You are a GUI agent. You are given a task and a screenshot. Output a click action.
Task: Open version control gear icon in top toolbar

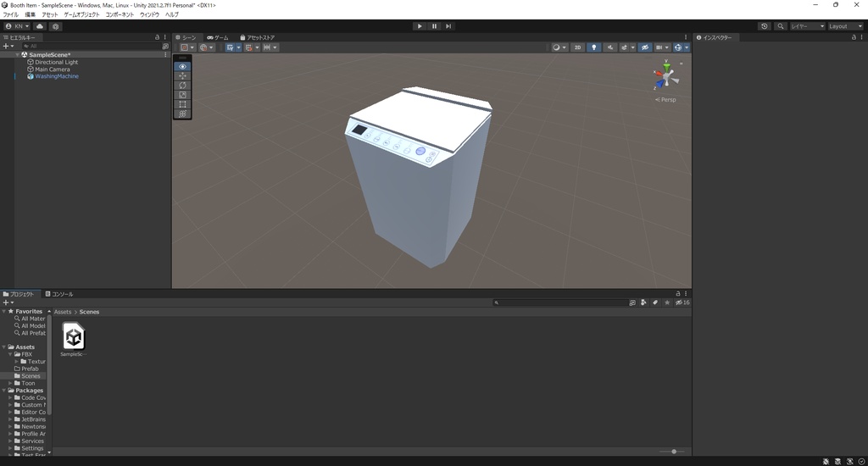(55, 26)
